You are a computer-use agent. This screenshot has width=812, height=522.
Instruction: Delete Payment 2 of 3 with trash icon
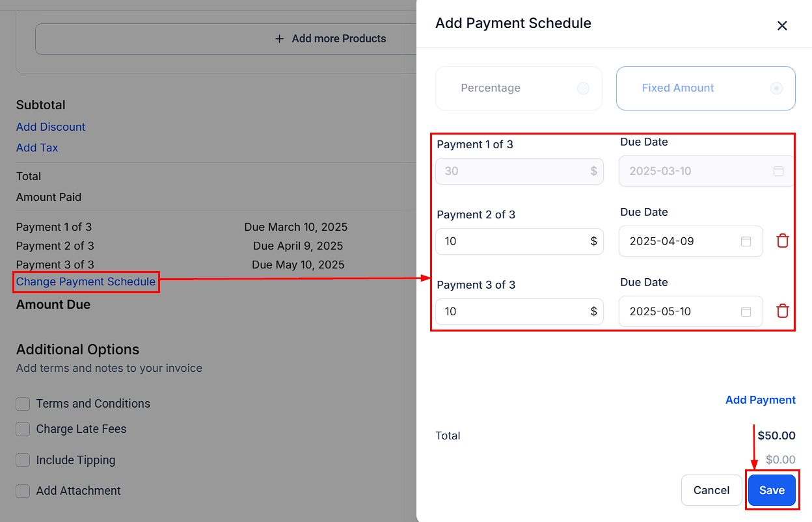click(782, 241)
